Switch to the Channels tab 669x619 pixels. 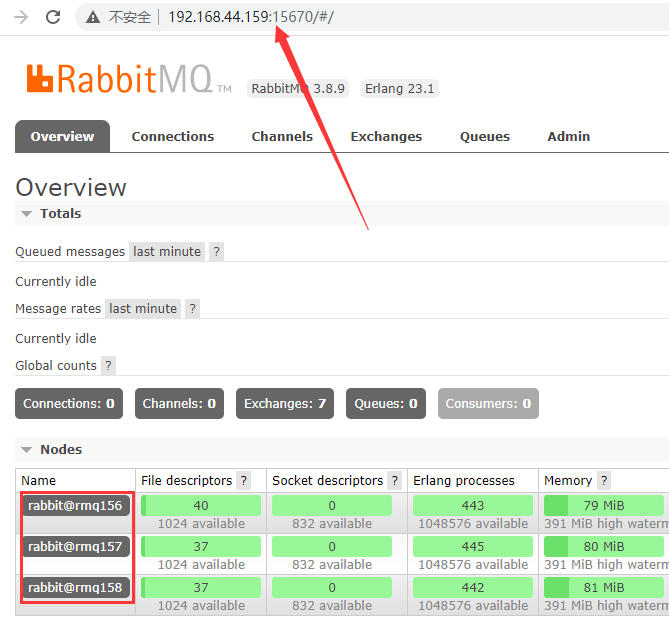pos(282,137)
